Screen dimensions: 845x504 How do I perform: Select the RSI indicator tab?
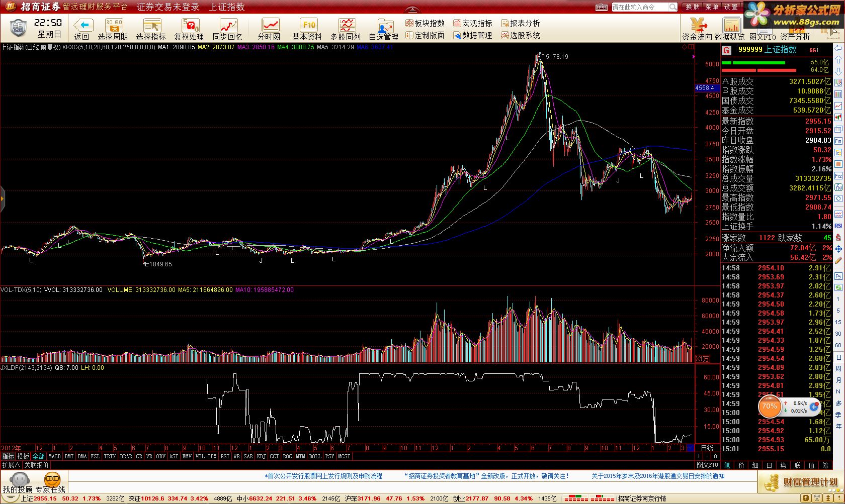(225, 456)
